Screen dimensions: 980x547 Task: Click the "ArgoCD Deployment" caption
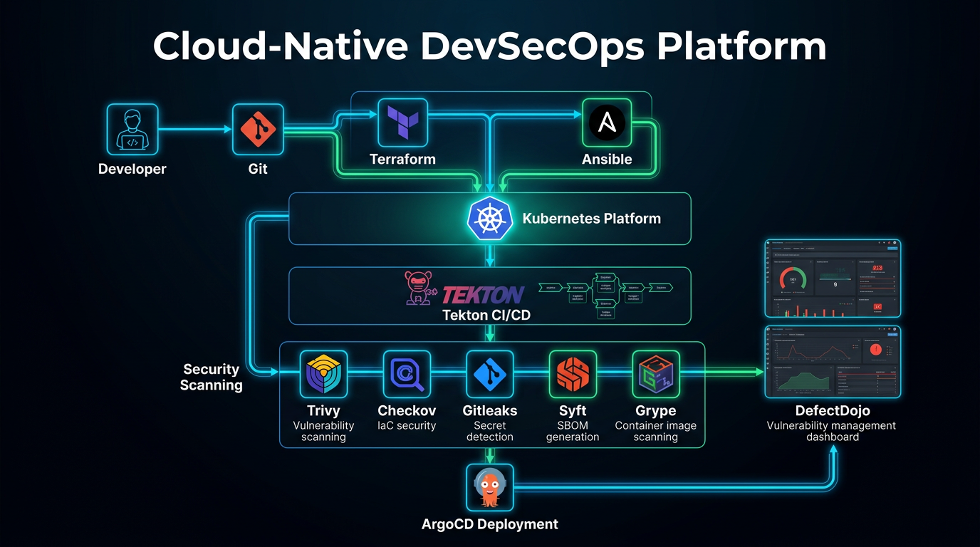489,525
